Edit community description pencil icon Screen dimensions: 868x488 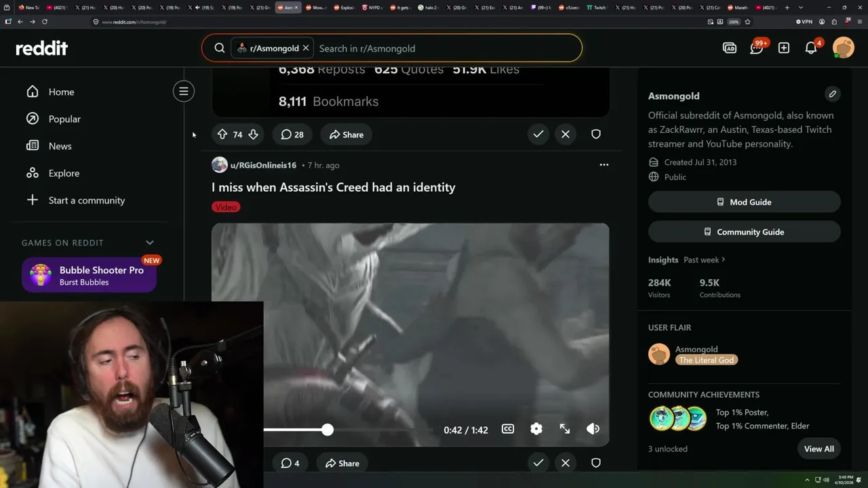[x=833, y=94]
